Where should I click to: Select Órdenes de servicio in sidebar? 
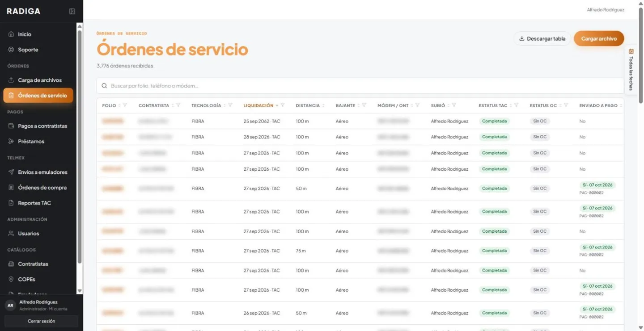coord(38,96)
